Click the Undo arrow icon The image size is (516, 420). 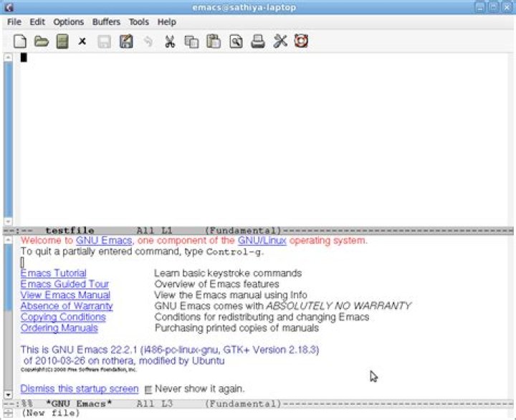[148, 42]
